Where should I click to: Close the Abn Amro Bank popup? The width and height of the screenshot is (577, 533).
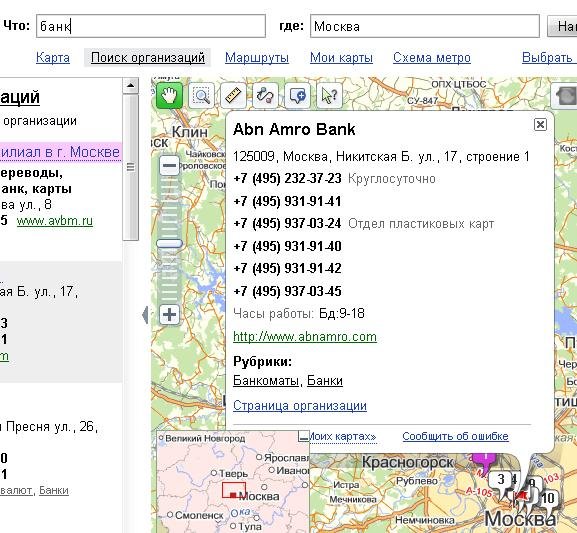tap(540, 124)
